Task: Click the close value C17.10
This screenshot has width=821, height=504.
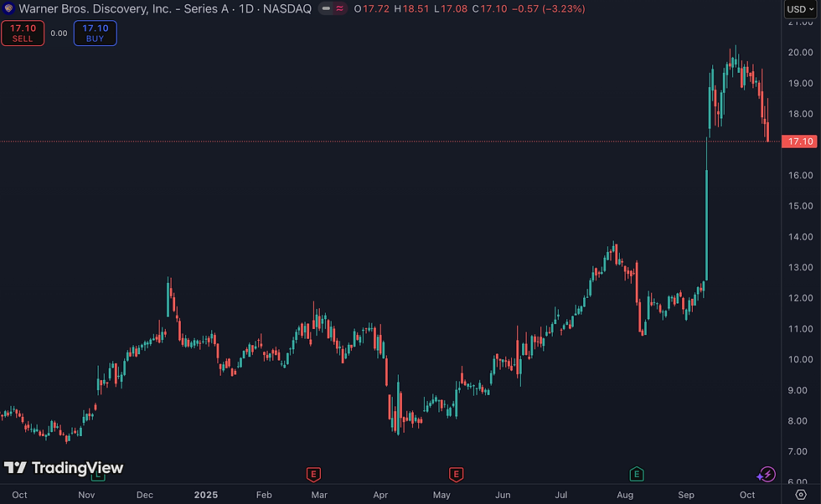Action: click(489, 9)
